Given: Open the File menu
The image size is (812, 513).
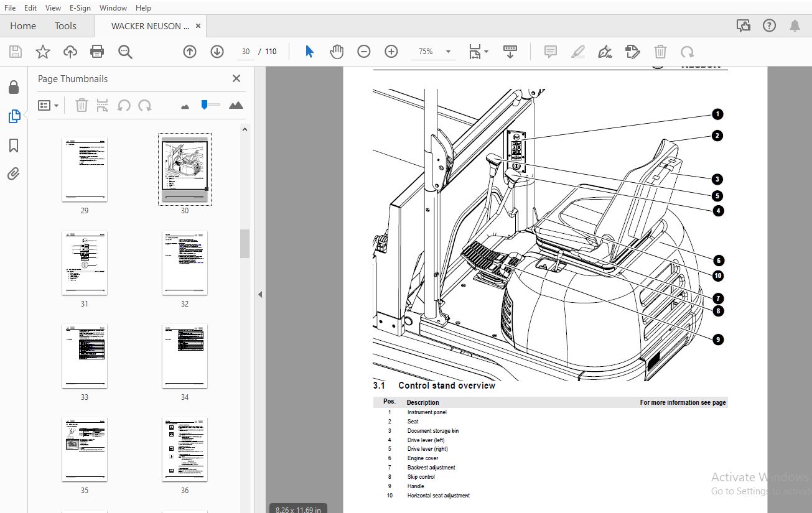Looking at the screenshot, I should click(x=10, y=7).
